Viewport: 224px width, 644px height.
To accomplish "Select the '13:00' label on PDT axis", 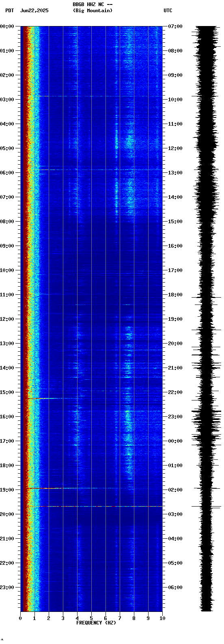I will tap(7, 344).
